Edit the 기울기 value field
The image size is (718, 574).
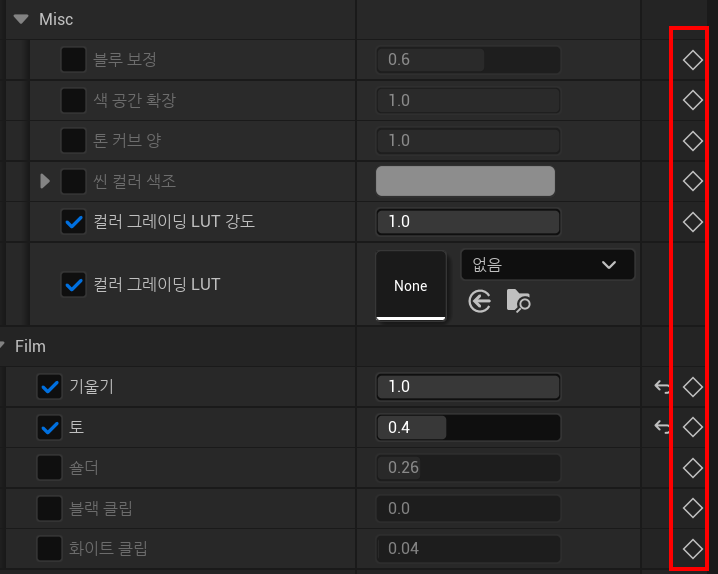coord(468,387)
